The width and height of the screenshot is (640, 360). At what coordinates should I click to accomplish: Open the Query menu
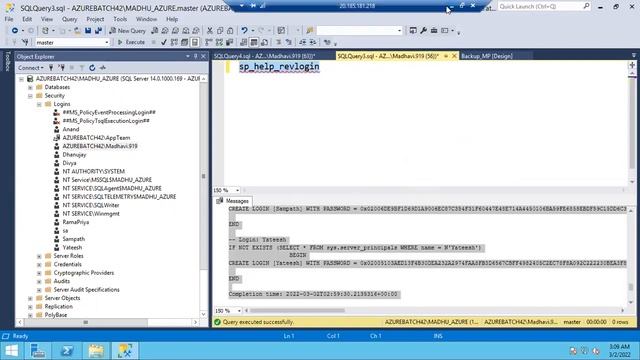pyautogui.click(x=69, y=19)
